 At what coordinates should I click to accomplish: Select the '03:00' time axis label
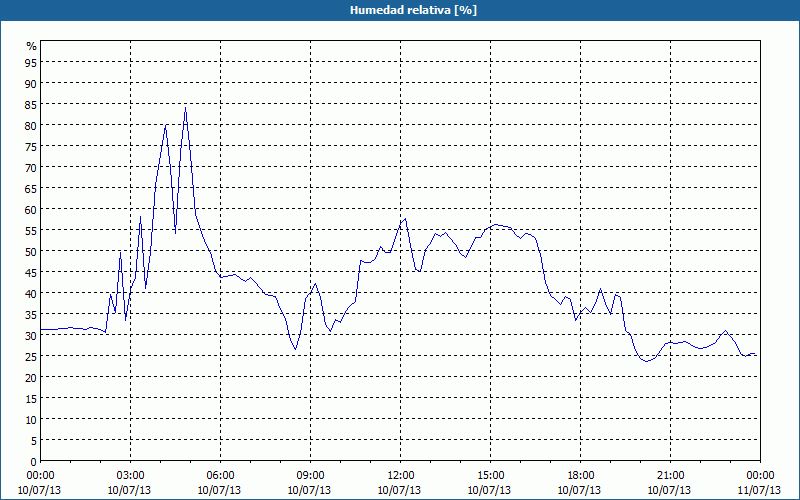[131, 476]
